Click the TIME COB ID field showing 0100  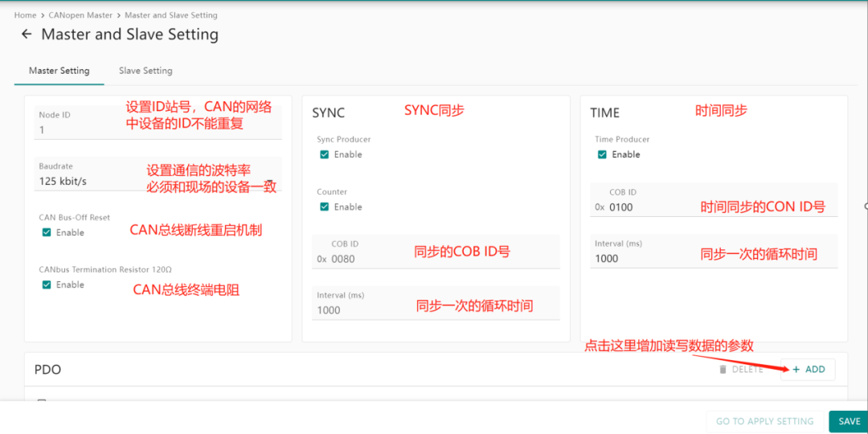click(714, 200)
